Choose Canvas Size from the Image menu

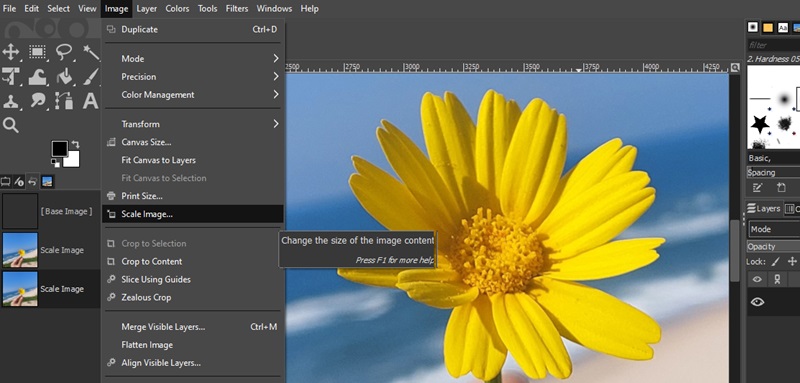pyautogui.click(x=193, y=142)
